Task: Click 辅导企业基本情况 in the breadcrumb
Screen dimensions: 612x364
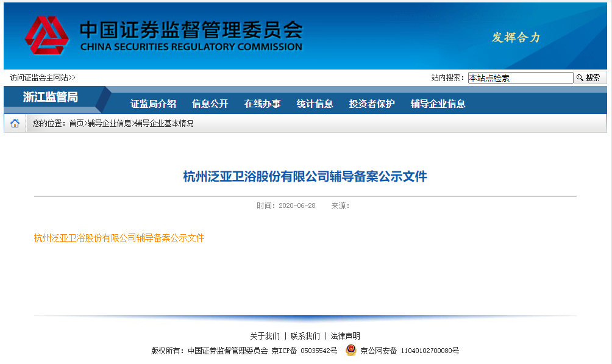Action: [x=165, y=123]
